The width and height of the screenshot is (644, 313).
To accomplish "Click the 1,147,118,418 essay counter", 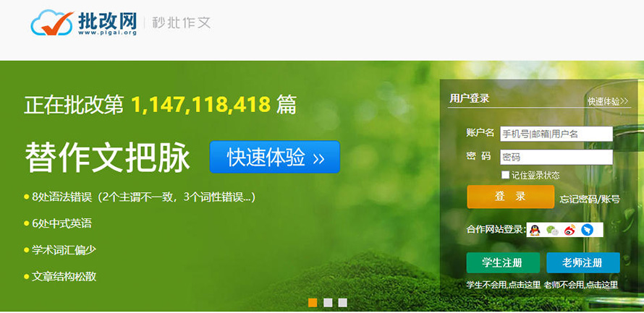I will (200, 105).
